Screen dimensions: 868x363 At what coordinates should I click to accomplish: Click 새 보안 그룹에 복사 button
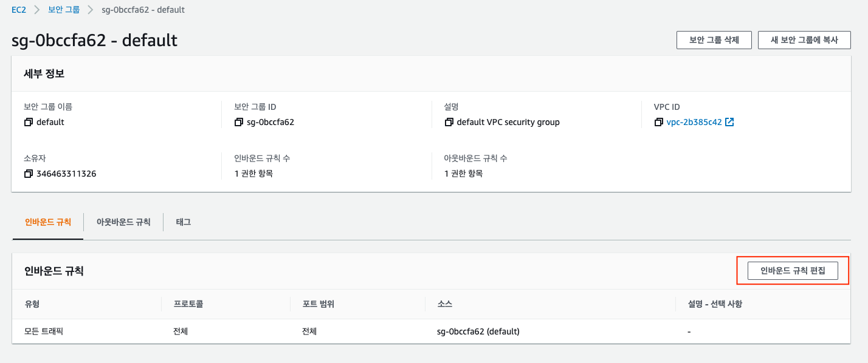(804, 40)
